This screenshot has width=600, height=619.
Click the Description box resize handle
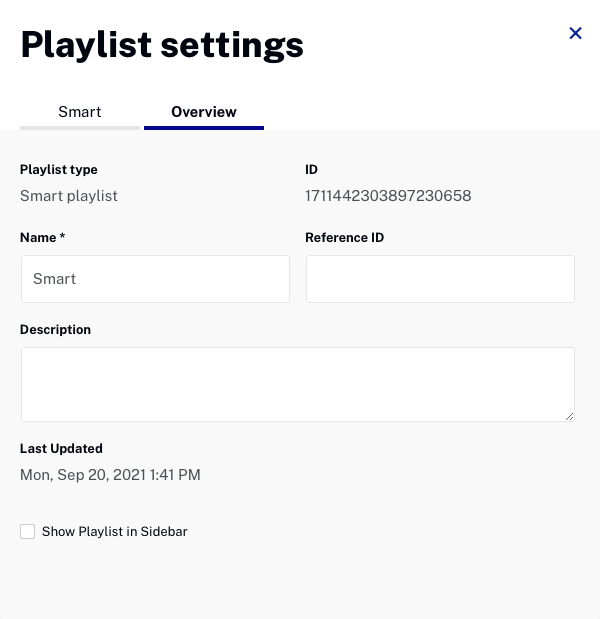[x=570, y=416]
